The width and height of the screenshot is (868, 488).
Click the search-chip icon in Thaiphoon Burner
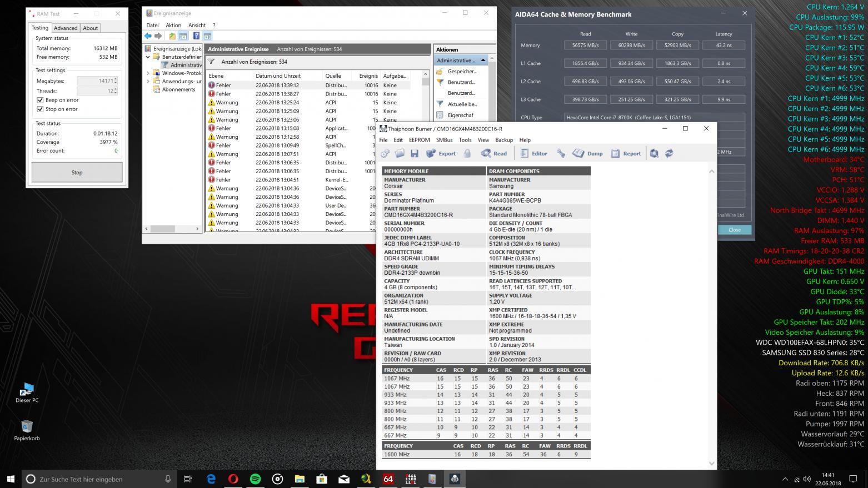coord(655,154)
